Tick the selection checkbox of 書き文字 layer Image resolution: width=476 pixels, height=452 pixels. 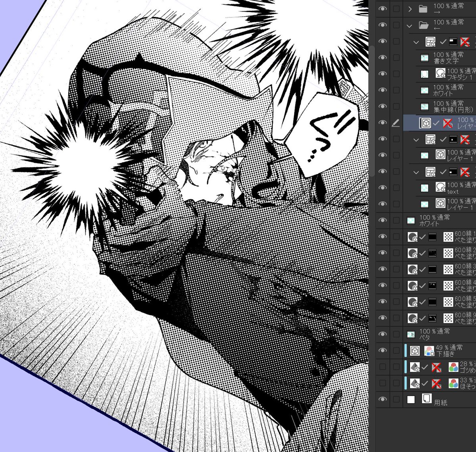396,58
